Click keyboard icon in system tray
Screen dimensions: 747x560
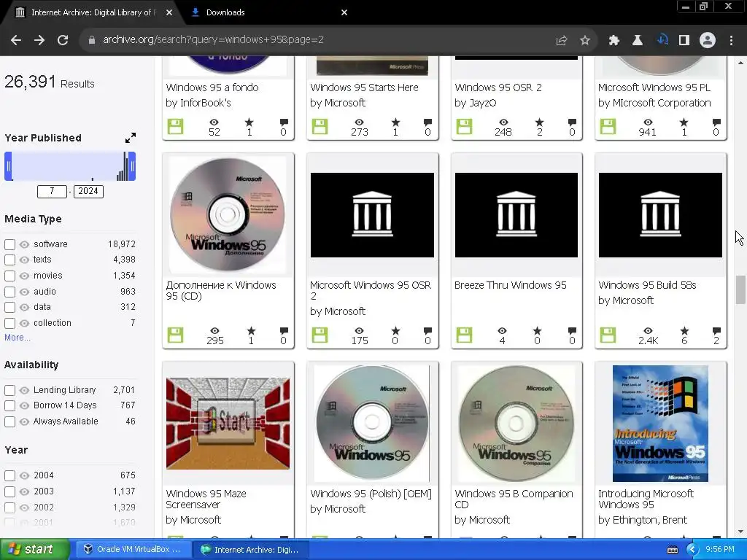[x=672, y=550]
